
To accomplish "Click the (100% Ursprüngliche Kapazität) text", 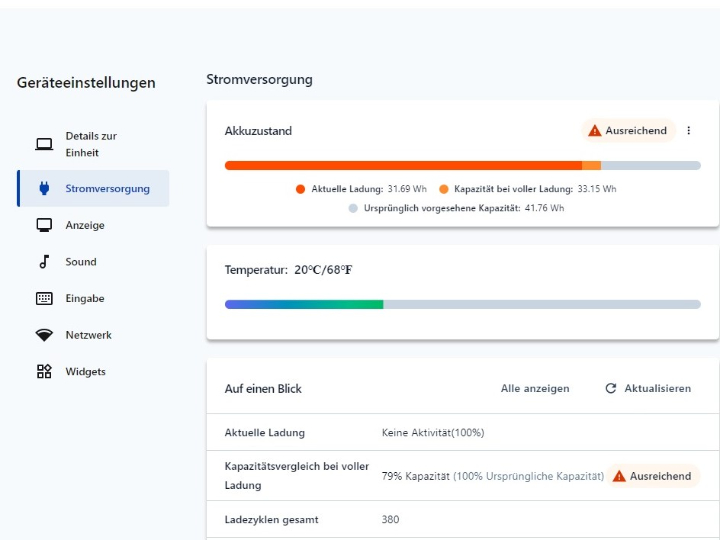I will (529, 476).
